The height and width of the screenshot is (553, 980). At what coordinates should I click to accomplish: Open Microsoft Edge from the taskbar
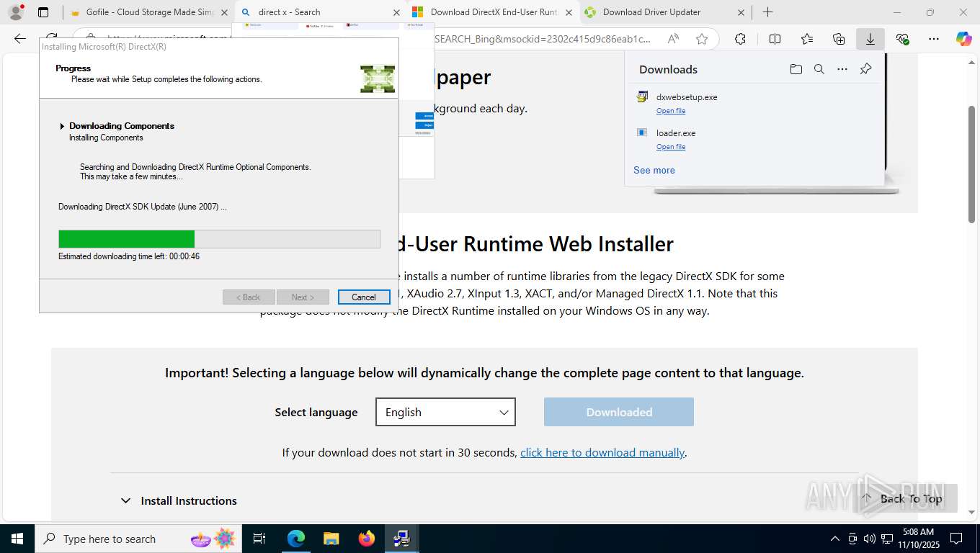point(296,539)
